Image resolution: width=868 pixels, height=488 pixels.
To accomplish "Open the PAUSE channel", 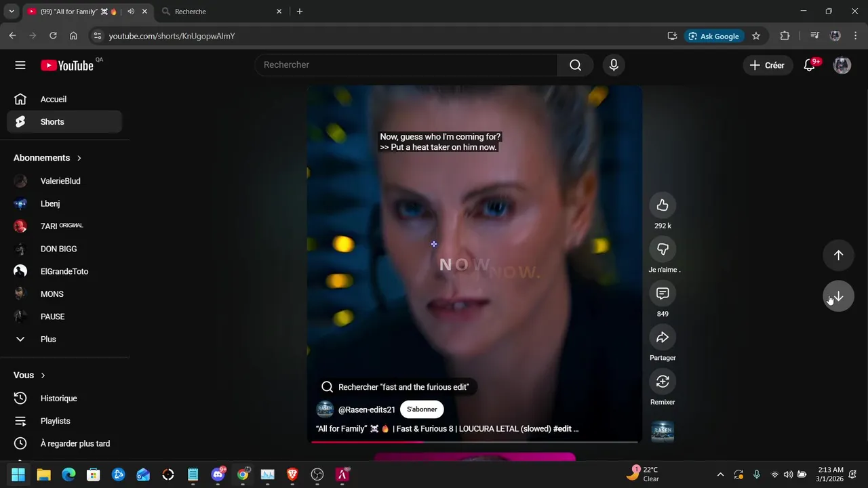I will pyautogui.click(x=64, y=317).
